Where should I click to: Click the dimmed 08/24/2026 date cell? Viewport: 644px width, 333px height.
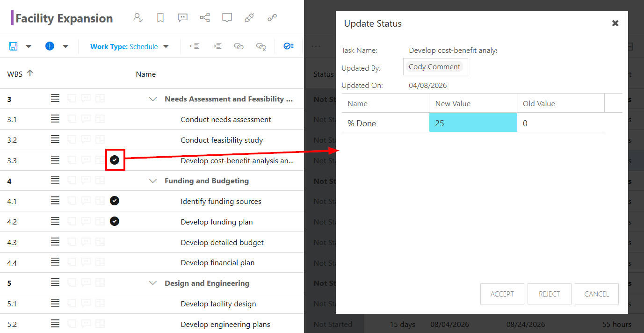(525, 324)
